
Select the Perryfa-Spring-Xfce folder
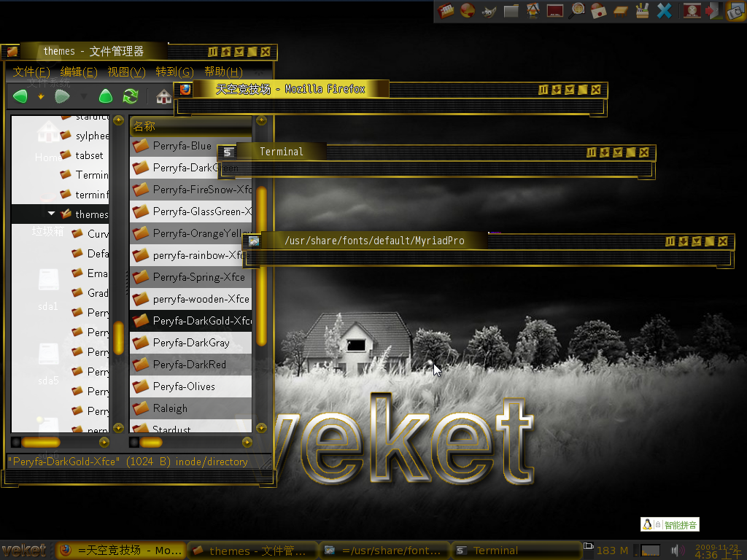click(x=191, y=277)
